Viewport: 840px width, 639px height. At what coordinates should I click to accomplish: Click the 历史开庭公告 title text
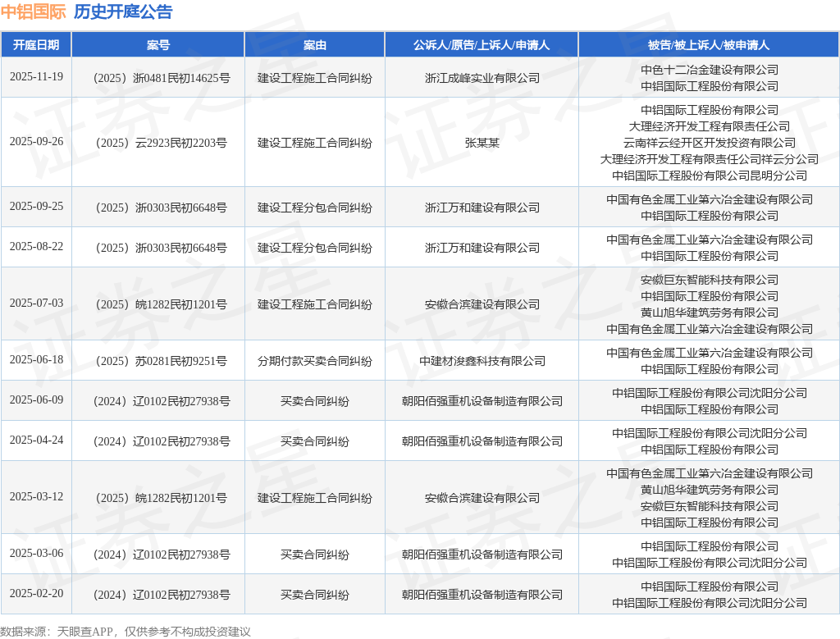123,11
